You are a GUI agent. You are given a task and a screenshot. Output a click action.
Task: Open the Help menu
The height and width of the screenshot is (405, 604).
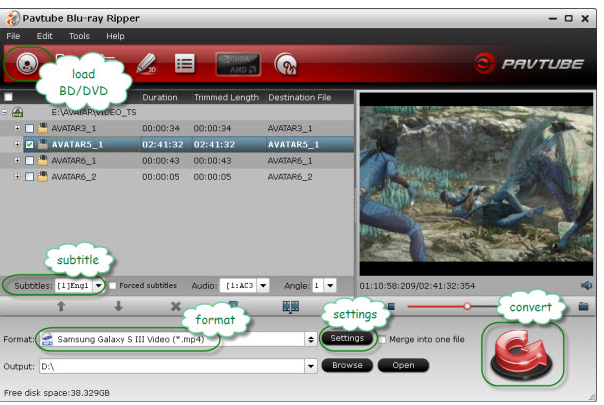point(115,36)
